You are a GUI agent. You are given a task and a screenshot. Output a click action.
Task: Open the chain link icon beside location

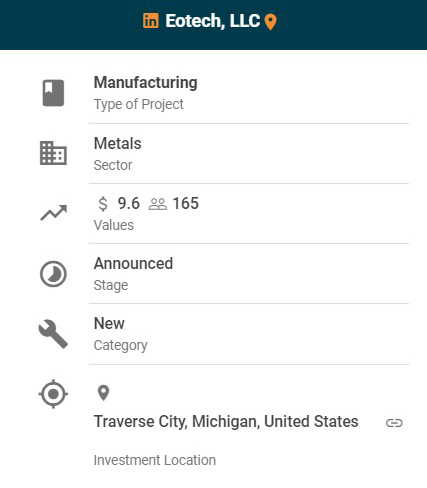394,423
